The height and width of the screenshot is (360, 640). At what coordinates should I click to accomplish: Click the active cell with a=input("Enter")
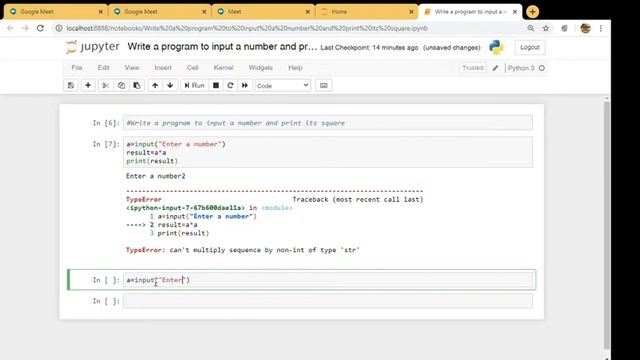coord(328,280)
